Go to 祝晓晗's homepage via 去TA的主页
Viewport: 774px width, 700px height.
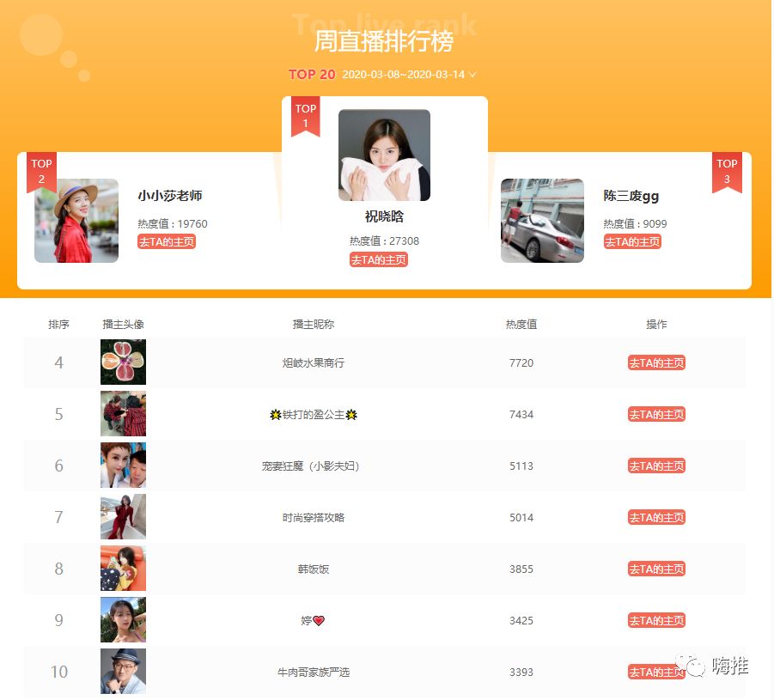tap(379, 259)
